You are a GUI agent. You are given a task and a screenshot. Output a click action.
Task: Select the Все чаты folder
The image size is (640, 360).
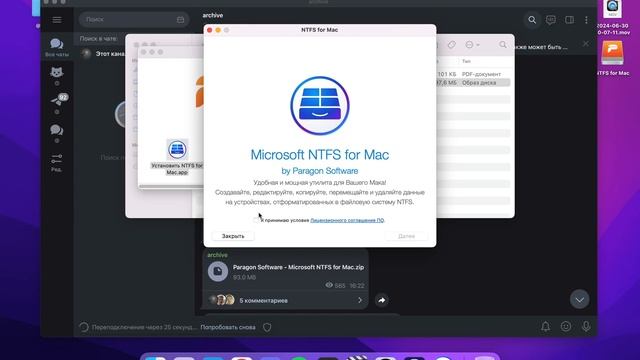click(x=57, y=47)
